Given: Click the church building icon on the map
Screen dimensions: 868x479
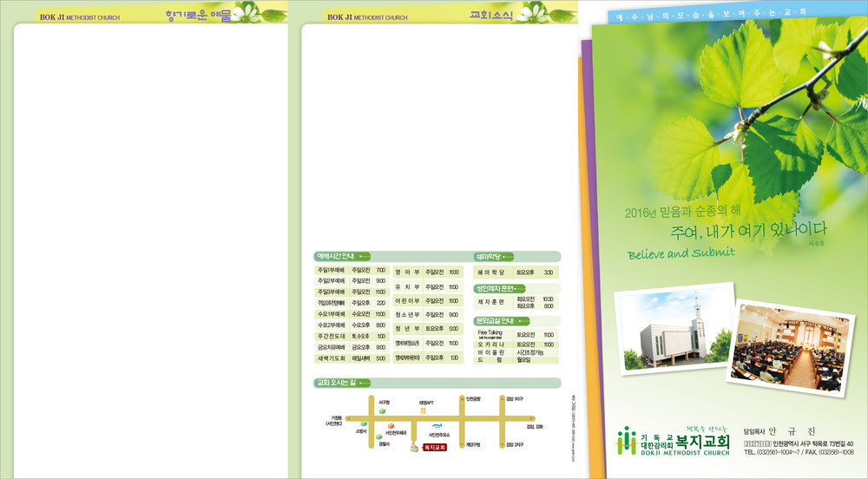Looking at the screenshot, I should (414, 447).
